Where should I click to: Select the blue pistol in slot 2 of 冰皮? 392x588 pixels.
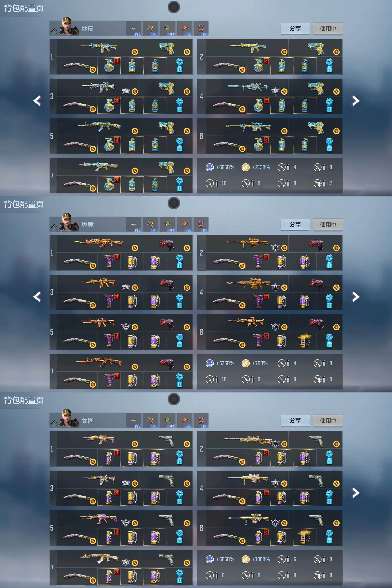316,49
